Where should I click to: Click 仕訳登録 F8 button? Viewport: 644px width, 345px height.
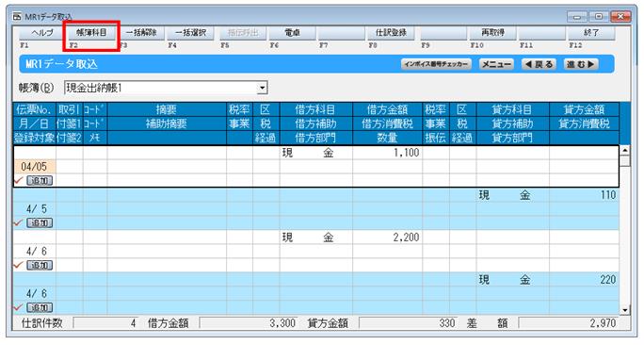[391, 33]
